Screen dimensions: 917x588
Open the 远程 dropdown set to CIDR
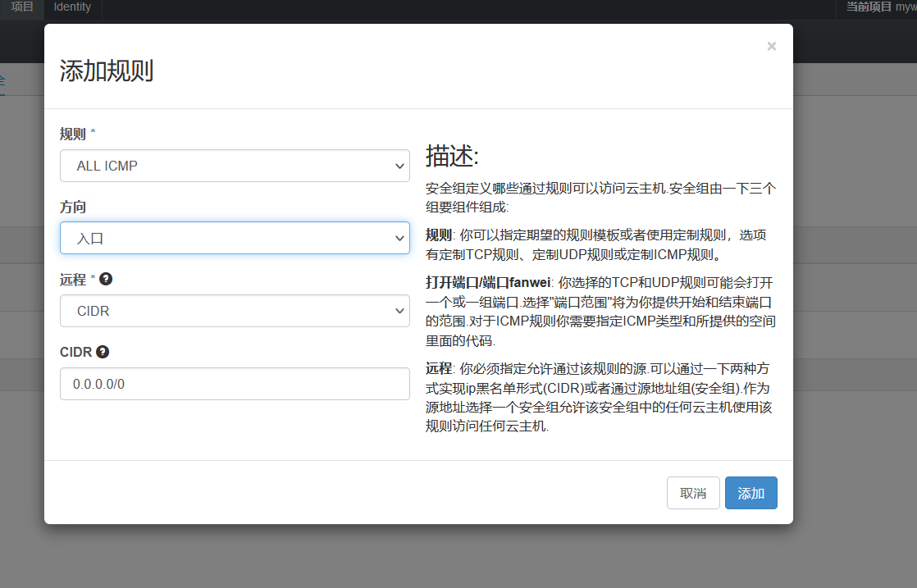point(235,311)
